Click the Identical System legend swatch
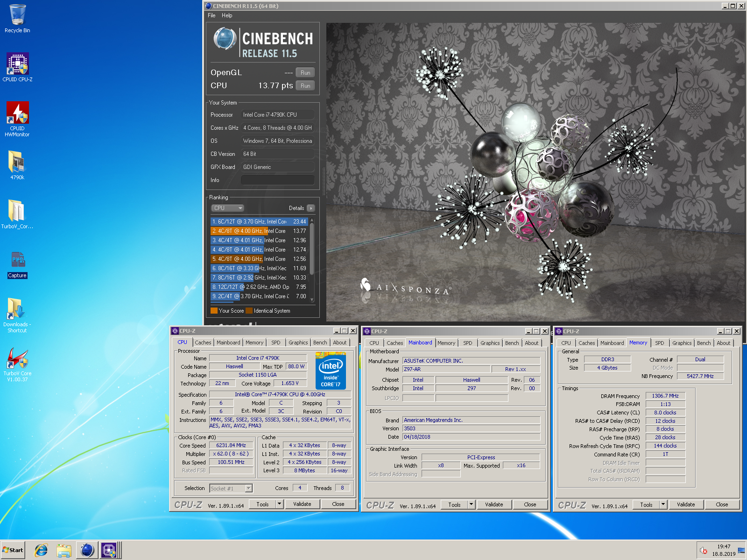This screenshot has height=560, width=747. click(249, 311)
